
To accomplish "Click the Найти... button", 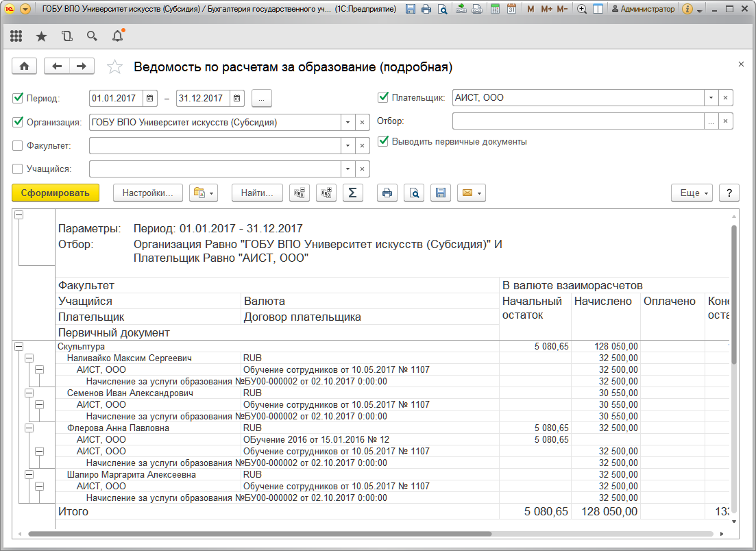I will (257, 193).
